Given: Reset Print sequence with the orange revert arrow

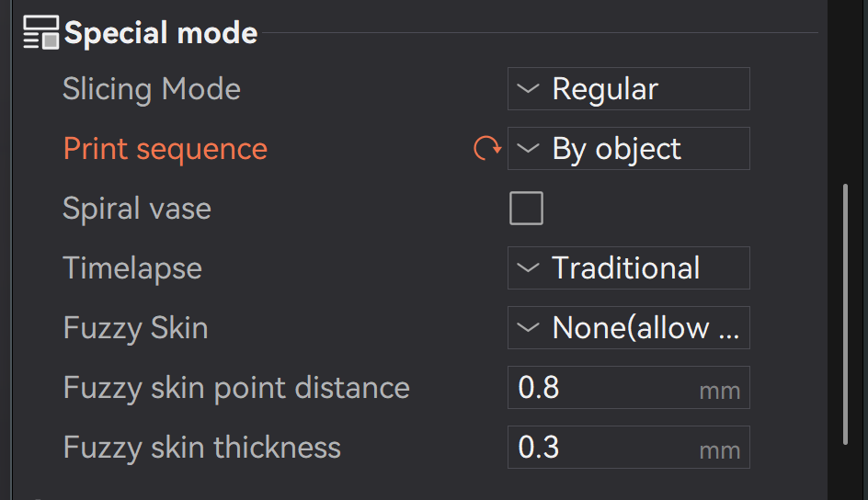Looking at the screenshot, I should pyautogui.click(x=487, y=148).
